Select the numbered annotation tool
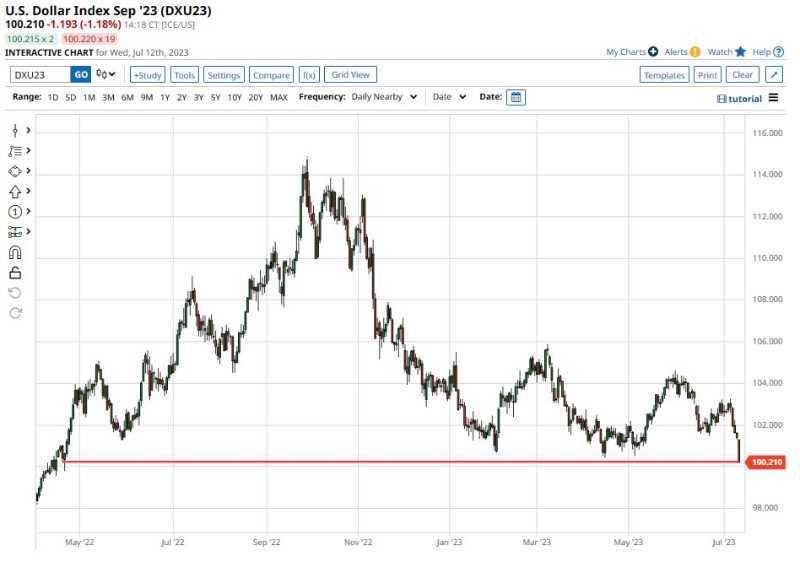 (x=15, y=212)
